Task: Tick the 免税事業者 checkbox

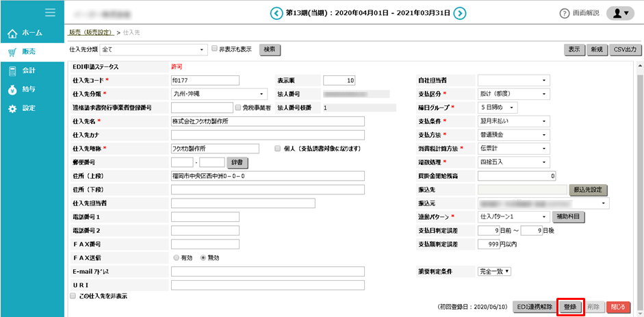Action: click(x=238, y=107)
